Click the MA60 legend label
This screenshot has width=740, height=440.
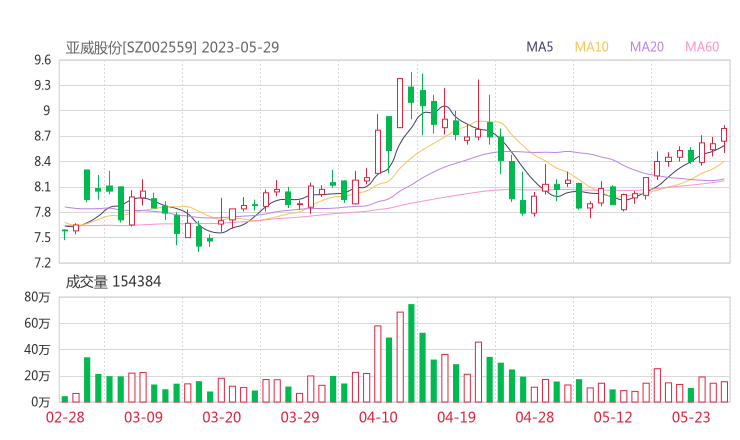pos(702,47)
